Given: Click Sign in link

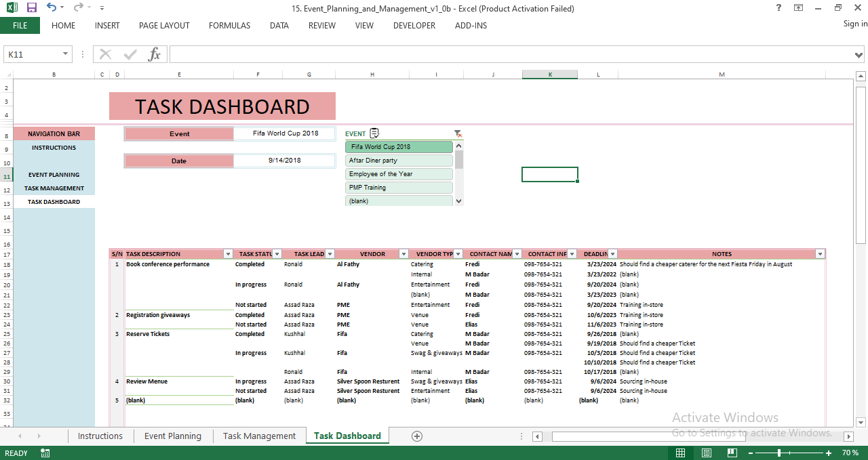Looking at the screenshot, I should pos(855,24).
